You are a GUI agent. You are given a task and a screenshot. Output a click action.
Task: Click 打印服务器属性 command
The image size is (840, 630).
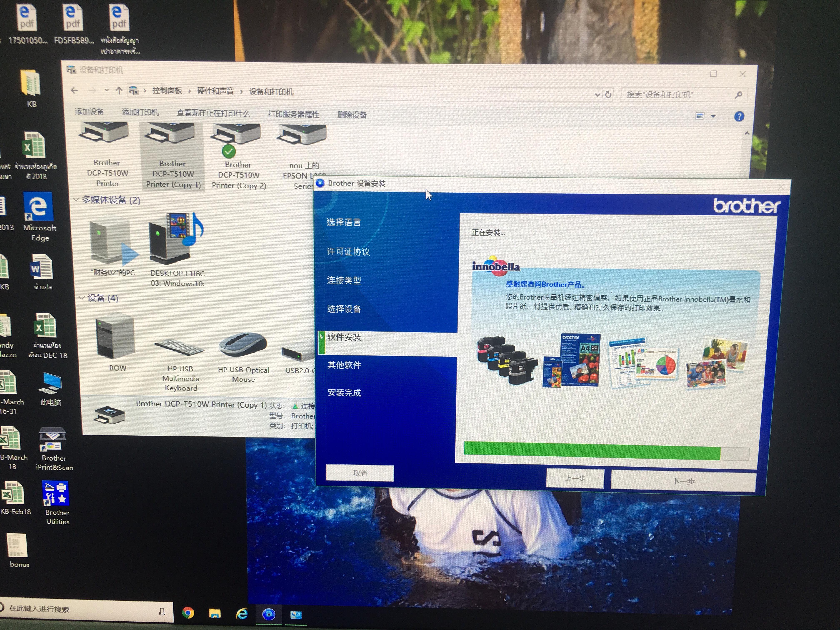[x=294, y=114]
